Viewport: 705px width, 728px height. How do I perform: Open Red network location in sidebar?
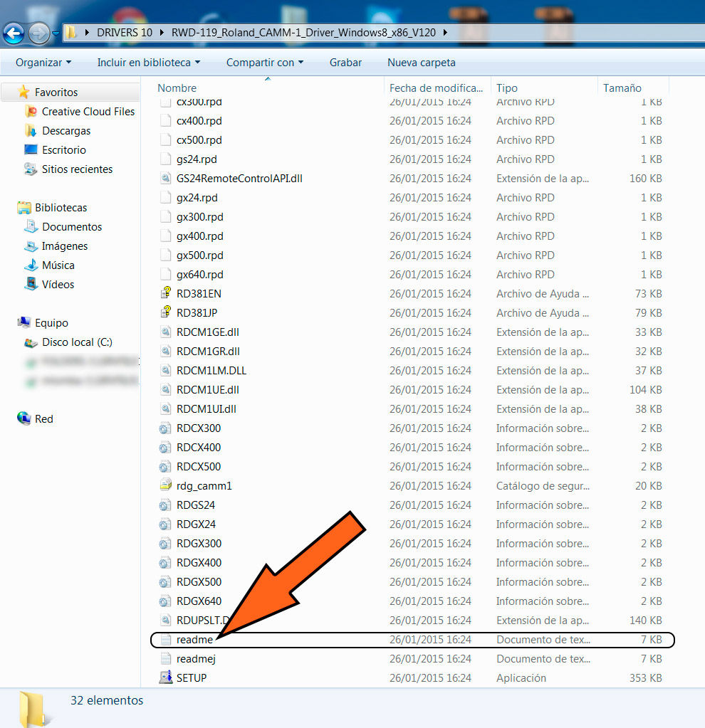tap(43, 419)
